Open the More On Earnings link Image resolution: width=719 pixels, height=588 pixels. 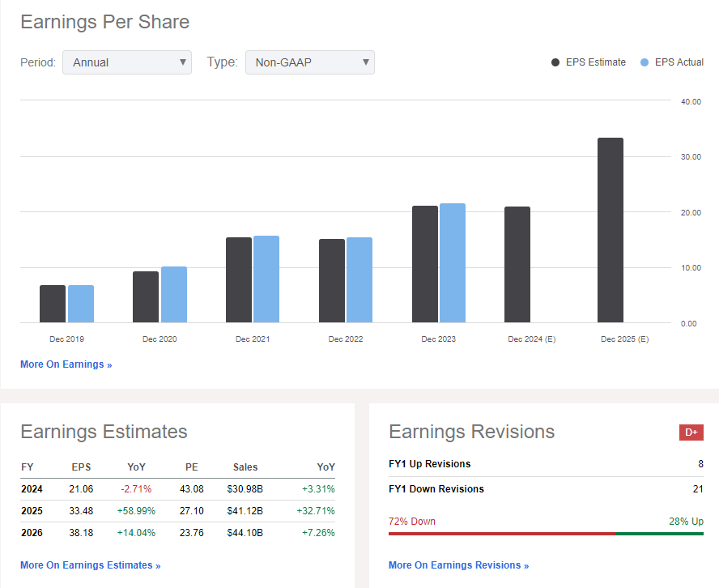[66, 364]
